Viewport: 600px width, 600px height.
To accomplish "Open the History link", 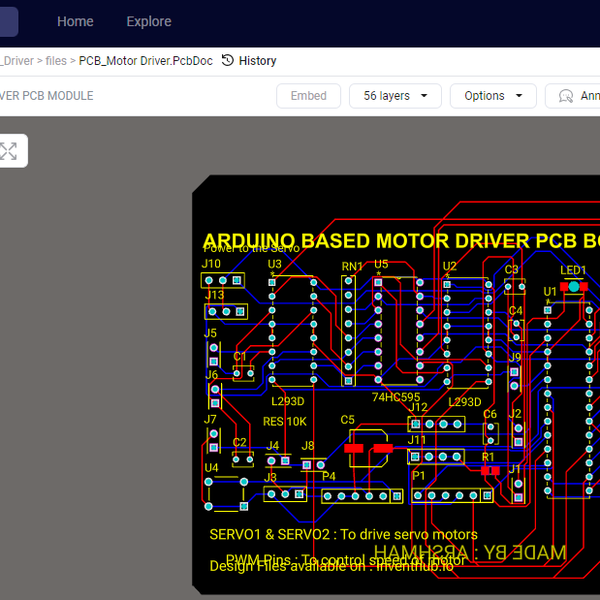I will [257, 61].
